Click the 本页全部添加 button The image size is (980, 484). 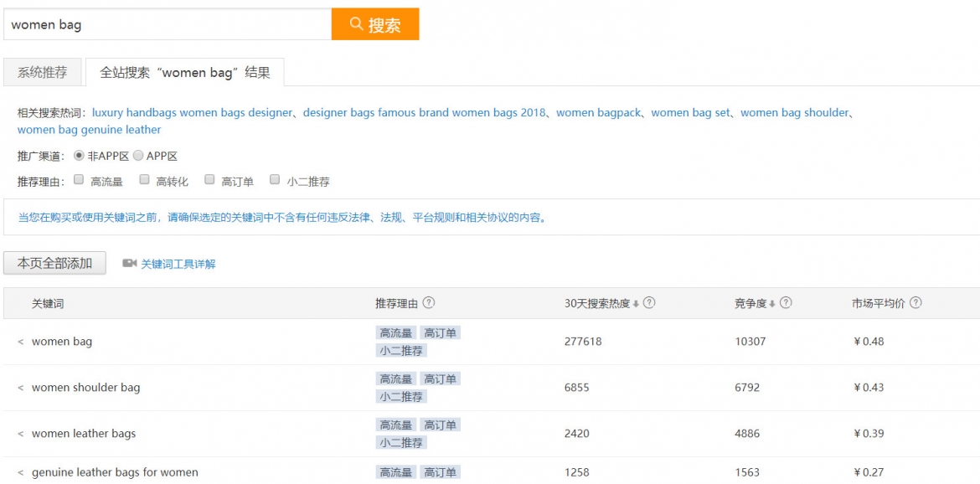coord(55,263)
